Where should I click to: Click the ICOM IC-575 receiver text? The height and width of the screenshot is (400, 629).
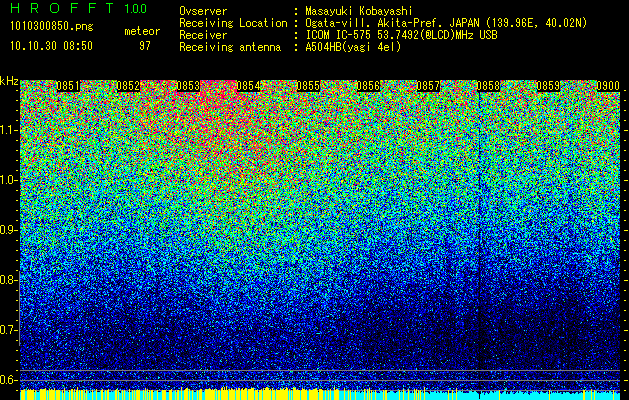(401, 35)
